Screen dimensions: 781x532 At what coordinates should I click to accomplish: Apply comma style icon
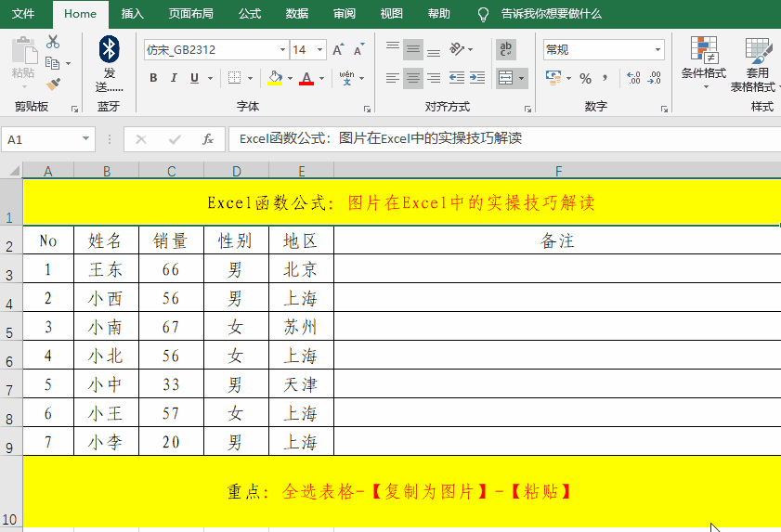605,78
